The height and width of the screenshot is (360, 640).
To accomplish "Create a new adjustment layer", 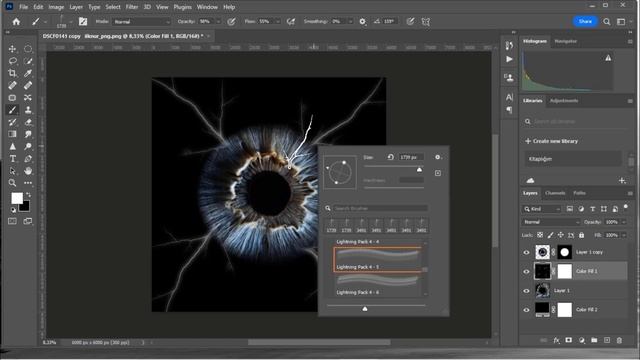I will coord(582,340).
